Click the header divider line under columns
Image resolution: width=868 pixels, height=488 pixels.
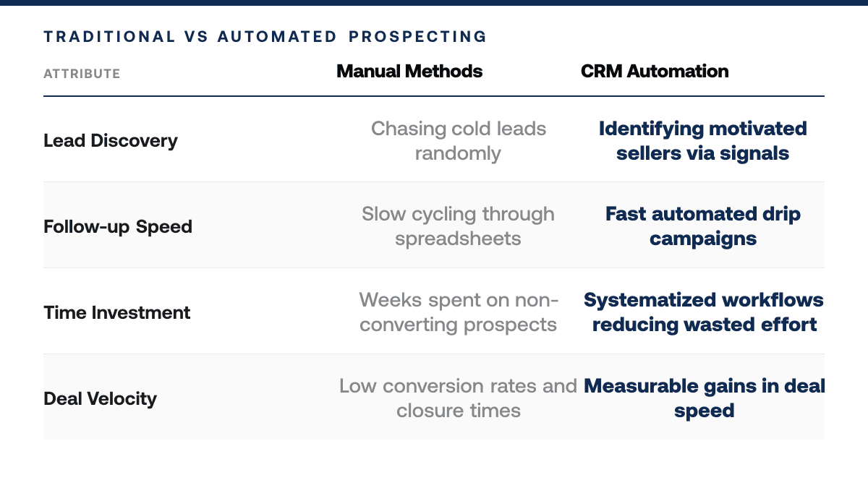coord(434,96)
